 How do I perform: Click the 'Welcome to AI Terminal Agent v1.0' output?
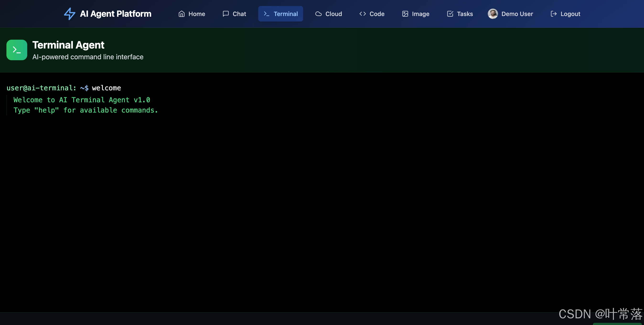(82, 100)
